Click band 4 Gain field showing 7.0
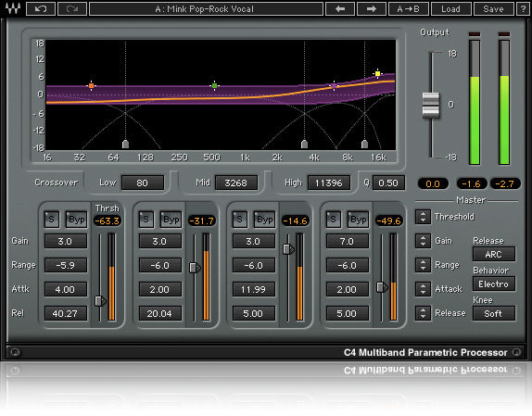 coord(347,242)
